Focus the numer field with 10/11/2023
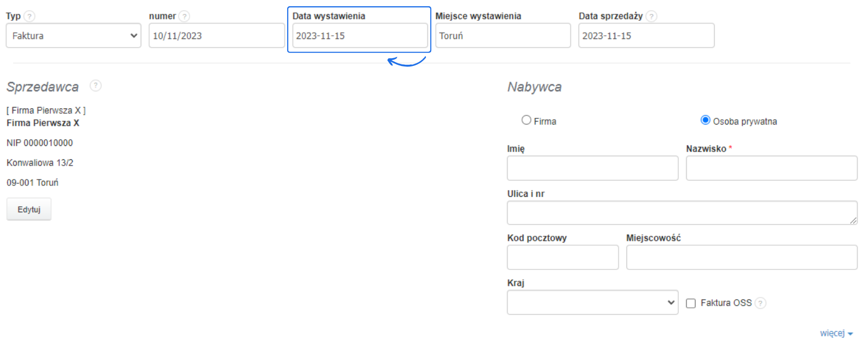This screenshot has height=352, width=868. [x=217, y=35]
